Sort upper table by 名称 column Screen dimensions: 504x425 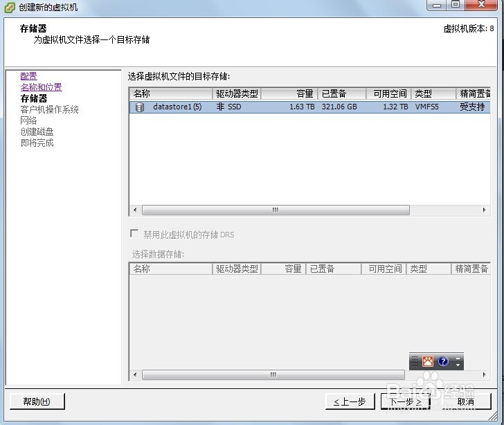click(x=171, y=94)
